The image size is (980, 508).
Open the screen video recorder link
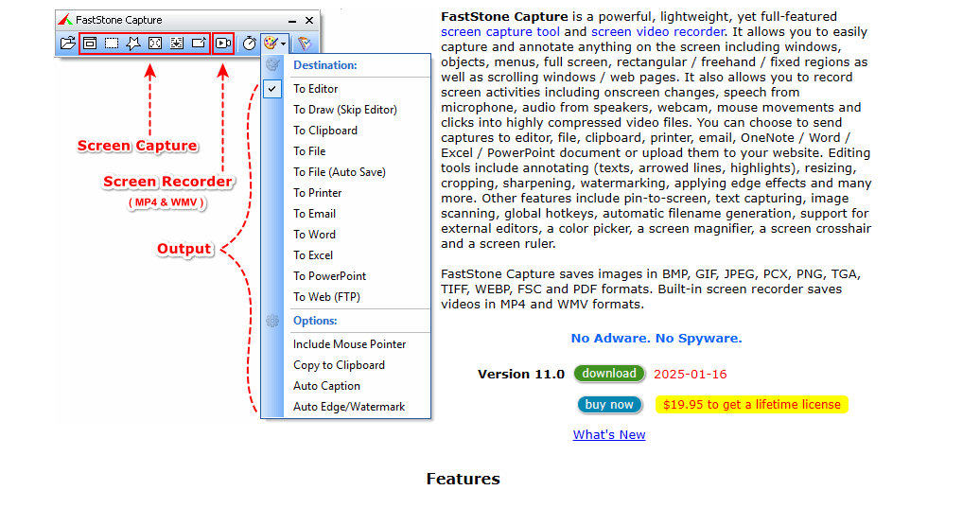pos(658,32)
